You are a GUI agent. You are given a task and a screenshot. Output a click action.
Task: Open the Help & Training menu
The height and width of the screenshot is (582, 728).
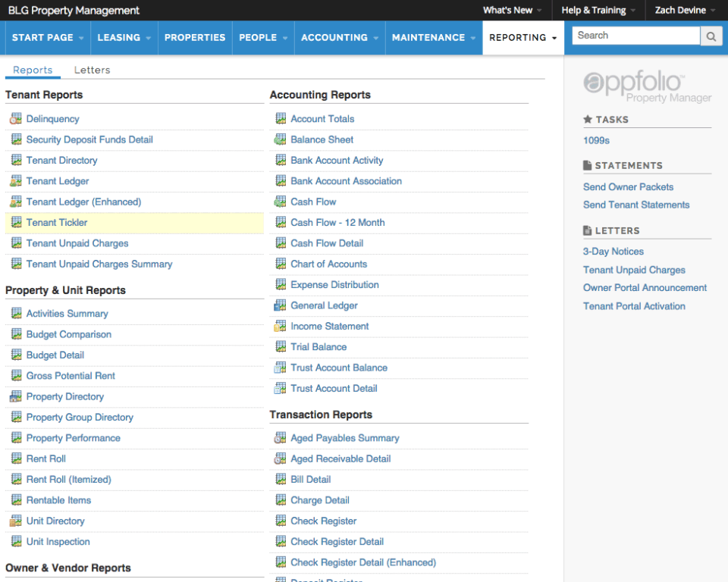pos(599,11)
